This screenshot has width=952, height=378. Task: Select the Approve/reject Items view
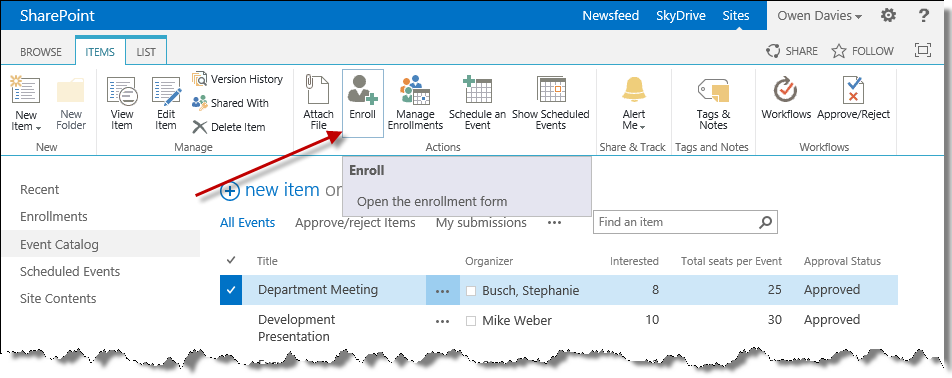click(x=355, y=223)
